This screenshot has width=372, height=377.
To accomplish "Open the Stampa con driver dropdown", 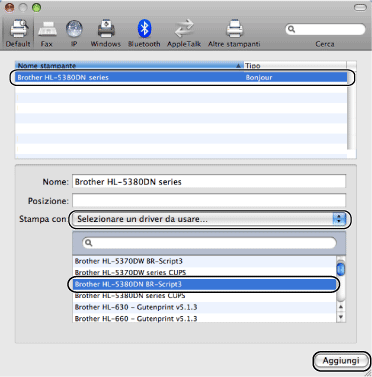I will pyautogui.click(x=210, y=219).
